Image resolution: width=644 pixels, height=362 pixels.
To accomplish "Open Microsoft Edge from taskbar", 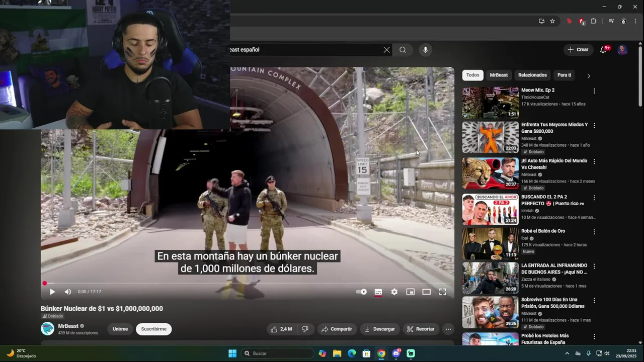I will tap(352, 353).
